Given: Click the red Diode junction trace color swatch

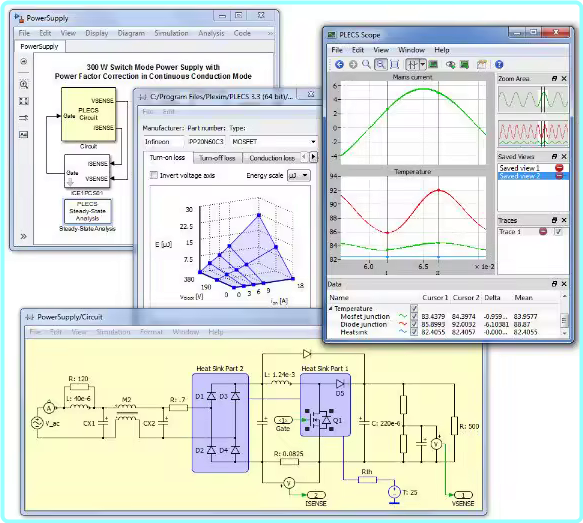Looking at the screenshot, I should tap(403, 324).
